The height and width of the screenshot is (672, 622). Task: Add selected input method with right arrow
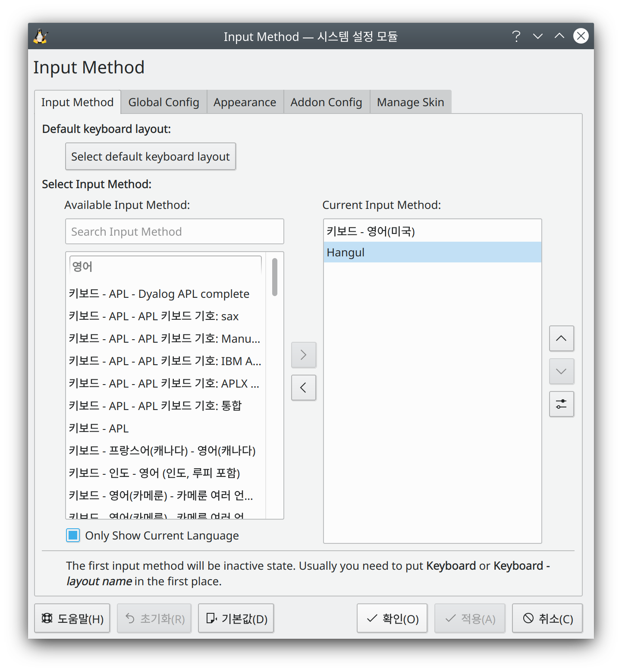coord(304,355)
